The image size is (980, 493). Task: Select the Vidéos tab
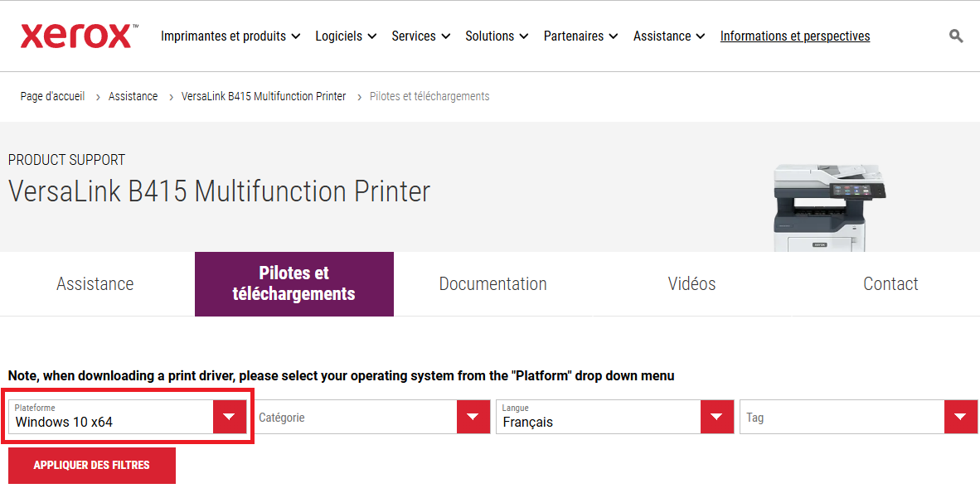point(691,284)
